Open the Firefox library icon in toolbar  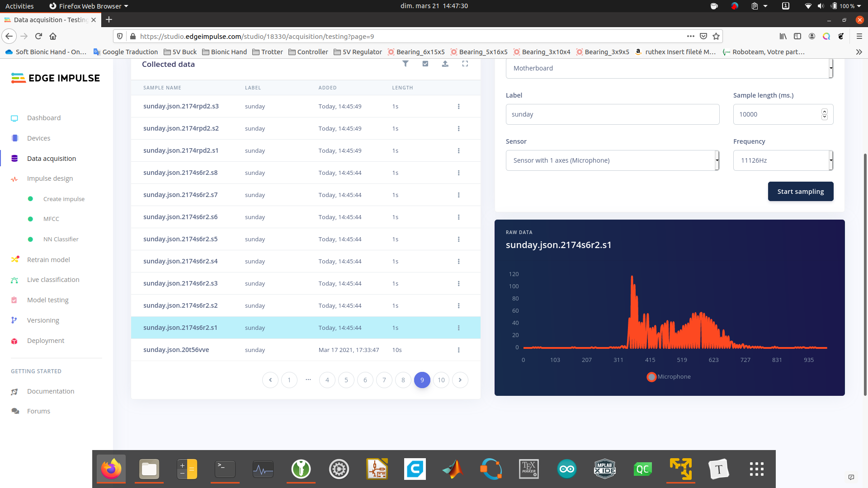pos(783,36)
